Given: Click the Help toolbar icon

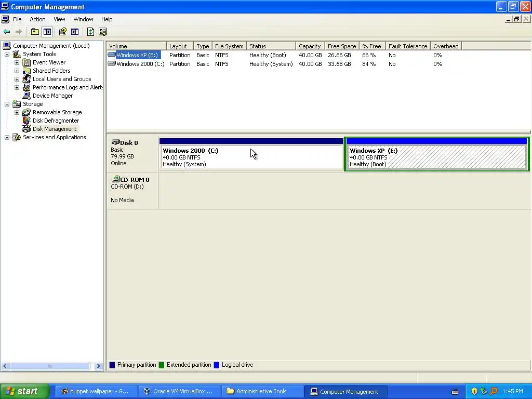Looking at the screenshot, I should point(62,32).
